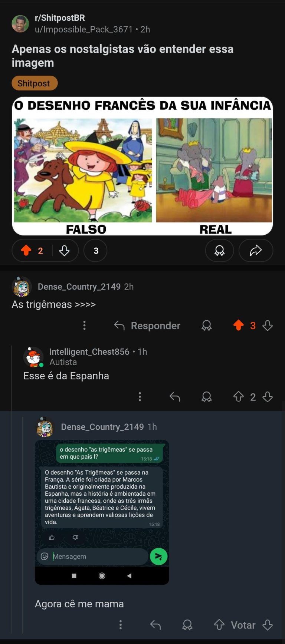Upvote the "As trigêmeas >>>>" comment
Viewport: 285px width, 644px height.
[x=239, y=326]
